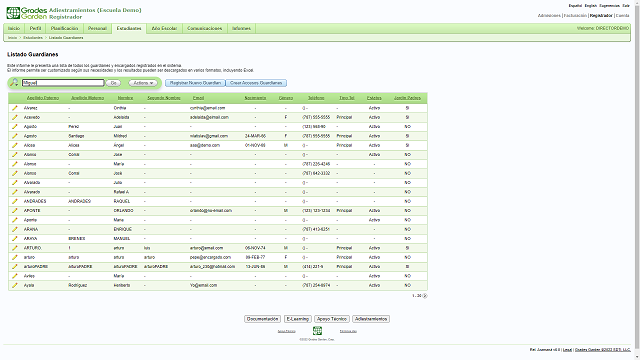
Task: Click Registrar Nuevo Guardian button
Action: (x=195, y=83)
